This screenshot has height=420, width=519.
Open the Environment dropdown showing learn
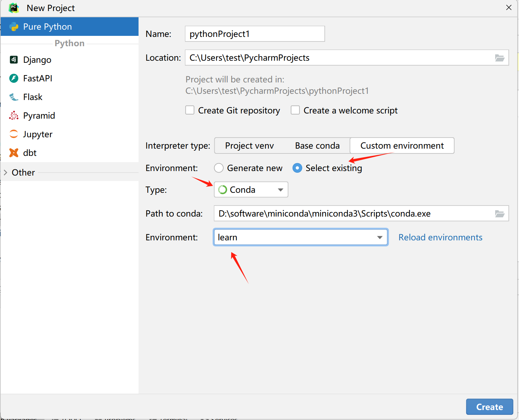(x=301, y=237)
